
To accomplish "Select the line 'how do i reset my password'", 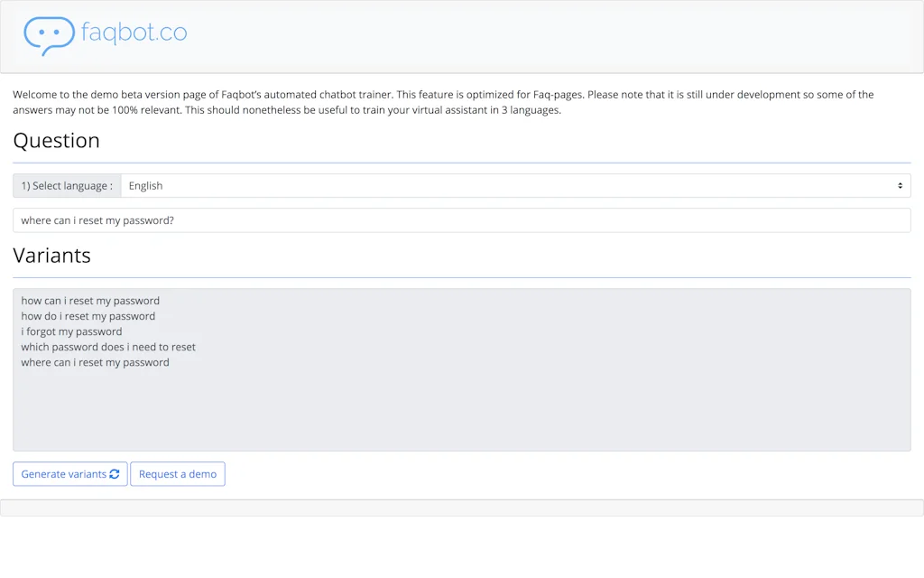I will point(88,316).
